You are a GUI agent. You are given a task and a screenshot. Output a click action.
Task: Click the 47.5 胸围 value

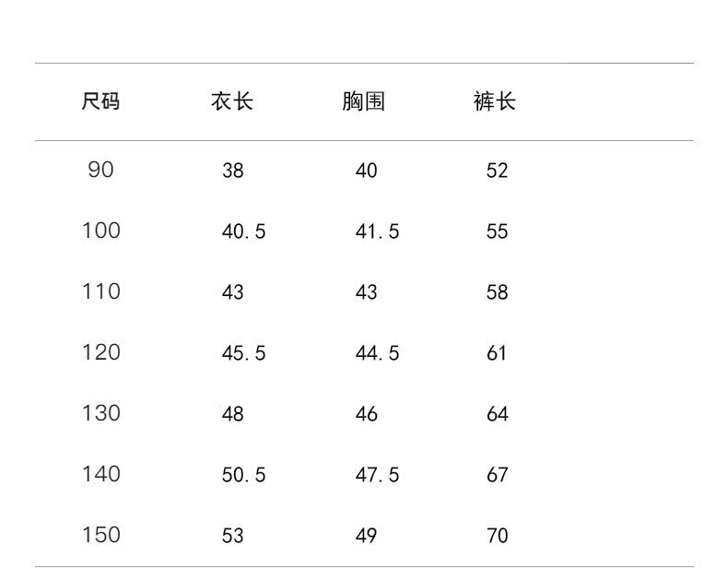[377, 475]
